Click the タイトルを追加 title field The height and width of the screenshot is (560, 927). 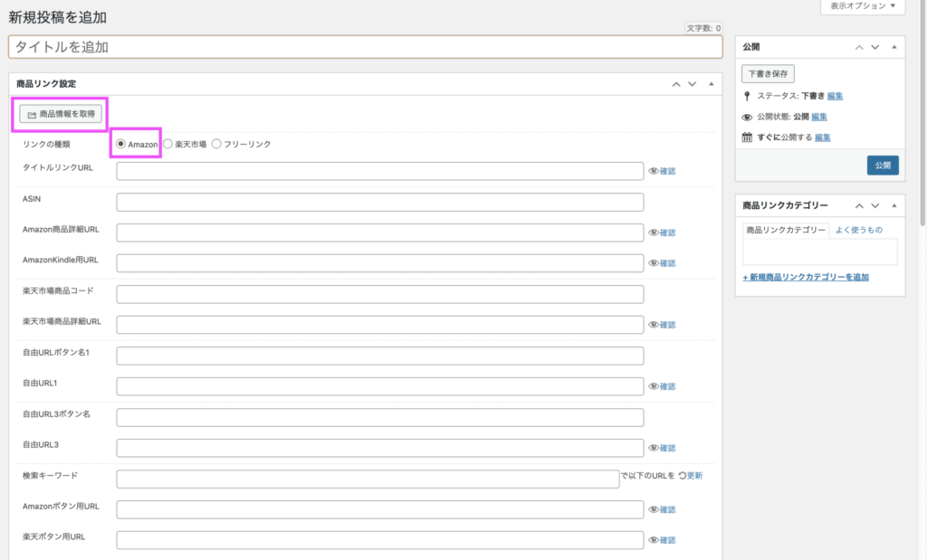366,47
